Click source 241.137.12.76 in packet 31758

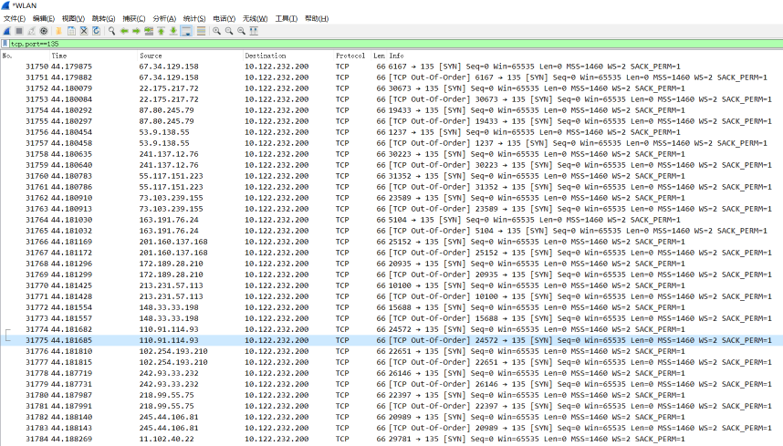pos(169,154)
